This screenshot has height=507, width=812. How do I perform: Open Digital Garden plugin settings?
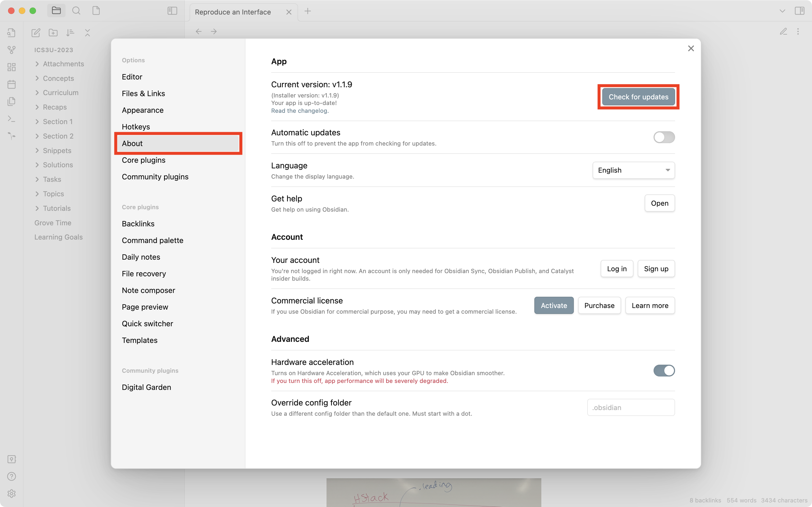(178, 387)
